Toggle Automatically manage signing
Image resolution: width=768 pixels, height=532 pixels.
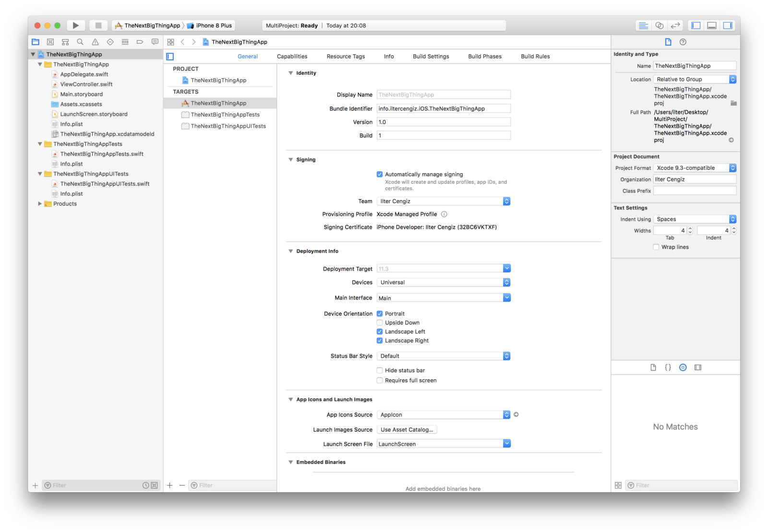pos(380,174)
